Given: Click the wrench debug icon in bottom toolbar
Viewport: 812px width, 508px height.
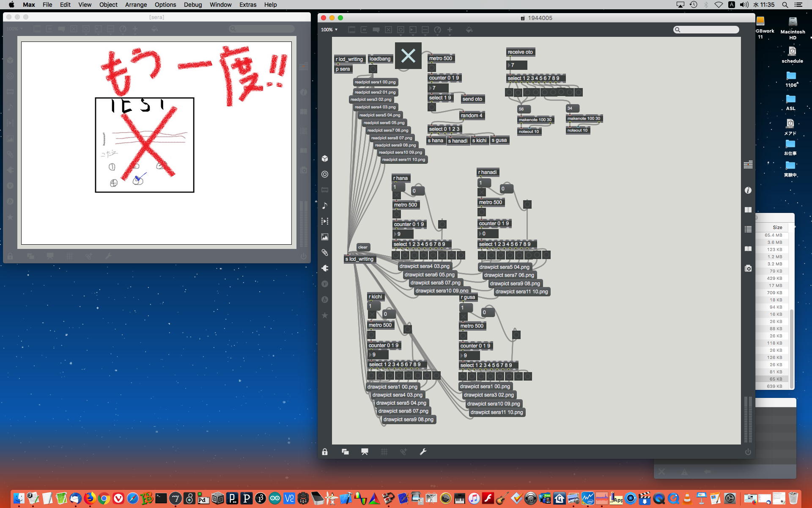Looking at the screenshot, I should pos(423,452).
